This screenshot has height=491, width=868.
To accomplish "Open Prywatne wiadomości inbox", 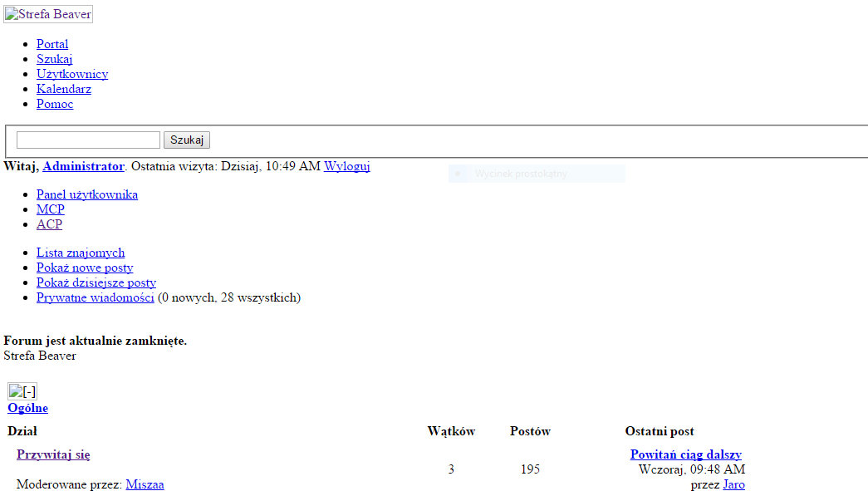I will (x=96, y=297).
